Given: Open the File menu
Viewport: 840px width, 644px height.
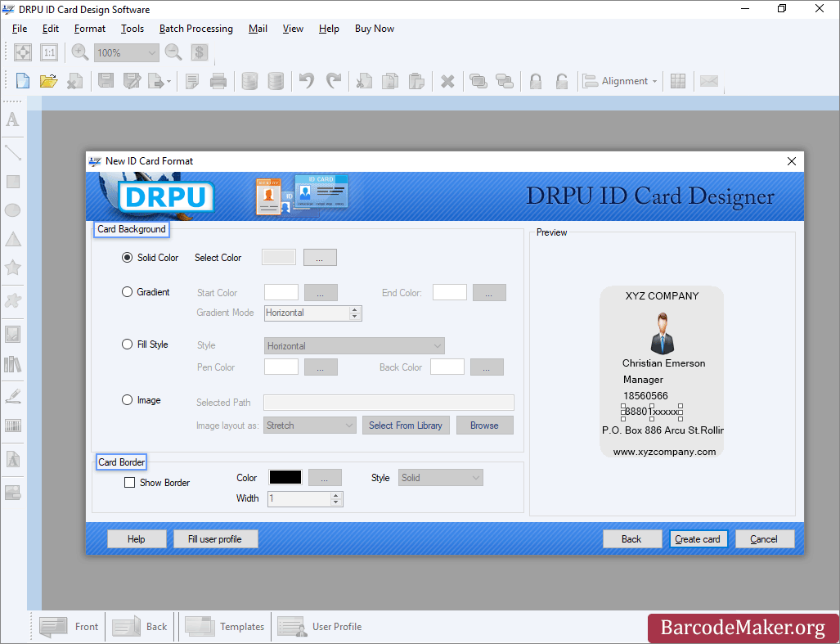Looking at the screenshot, I should [x=20, y=29].
